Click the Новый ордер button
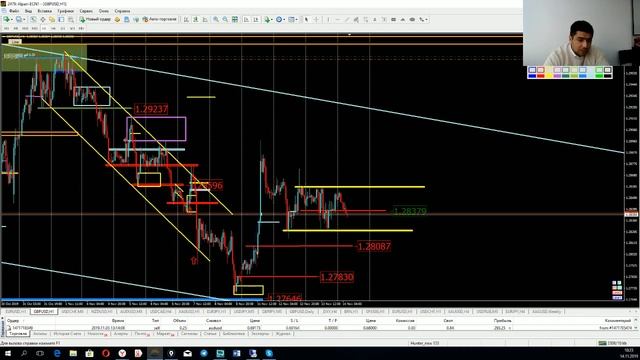This screenshot has height=360, width=640. [x=95, y=20]
